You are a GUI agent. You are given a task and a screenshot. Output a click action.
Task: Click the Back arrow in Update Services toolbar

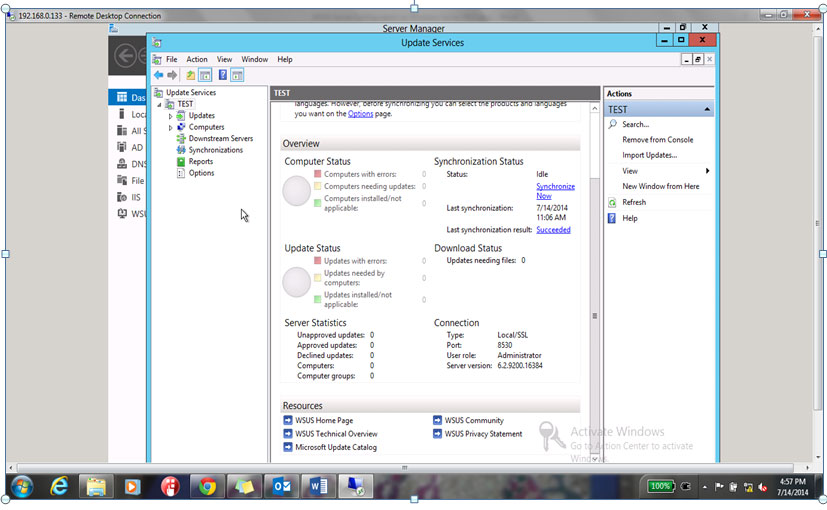pyautogui.click(x=158, y=75)
